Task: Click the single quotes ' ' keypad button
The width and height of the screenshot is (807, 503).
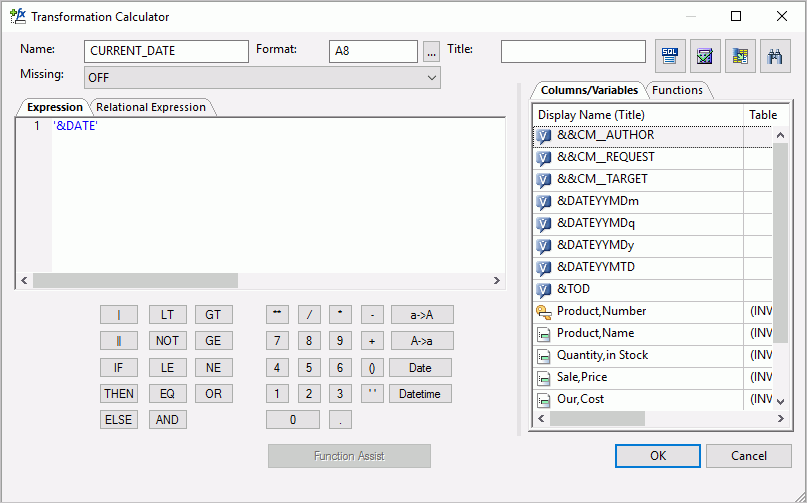Action: (x=372, y=394)
